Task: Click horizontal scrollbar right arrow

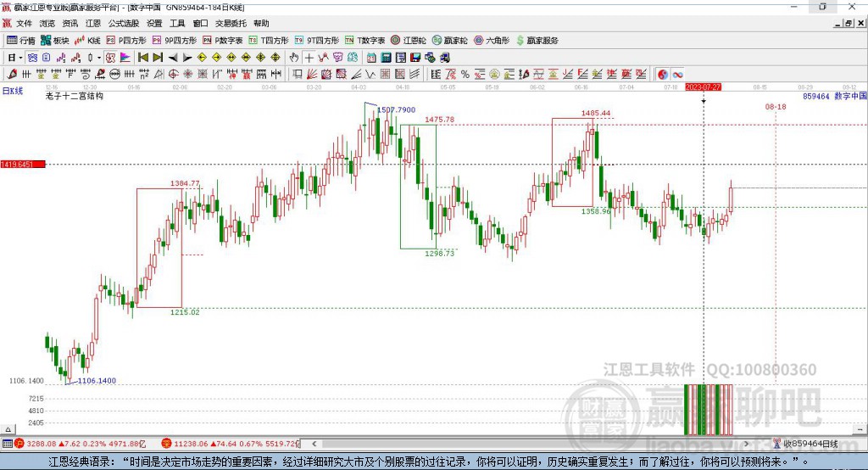Action: pyautogui.click(x=746, y=444)
